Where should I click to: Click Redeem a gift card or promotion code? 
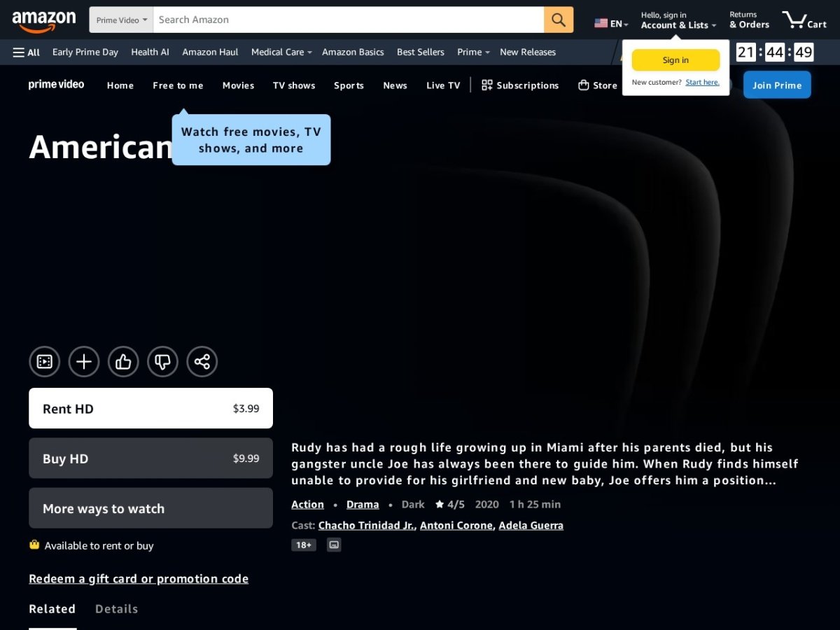[139, 579]
